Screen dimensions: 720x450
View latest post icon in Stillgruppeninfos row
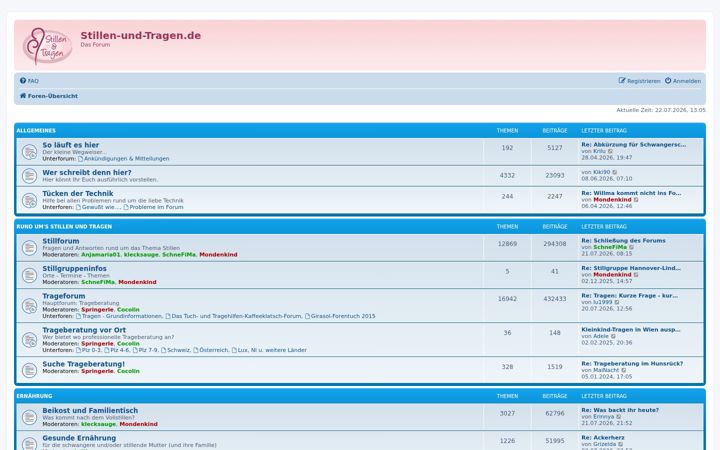[636, 275]
